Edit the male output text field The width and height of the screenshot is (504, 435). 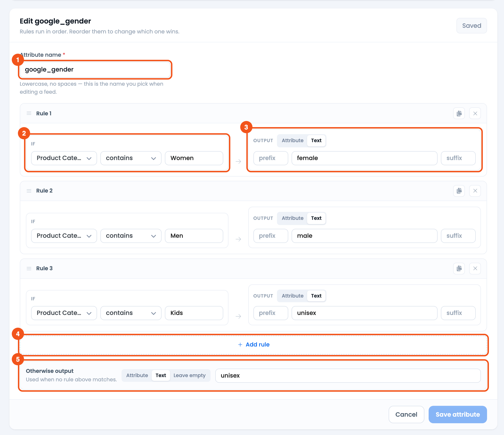click(x=364, y=236)
